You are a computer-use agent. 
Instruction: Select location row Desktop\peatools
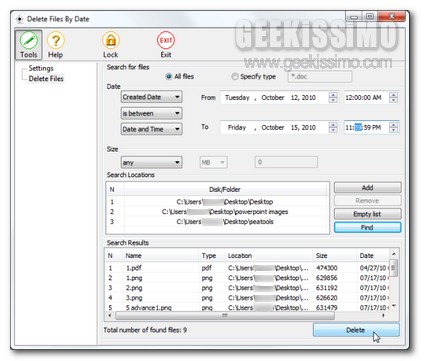pos(217,222)
